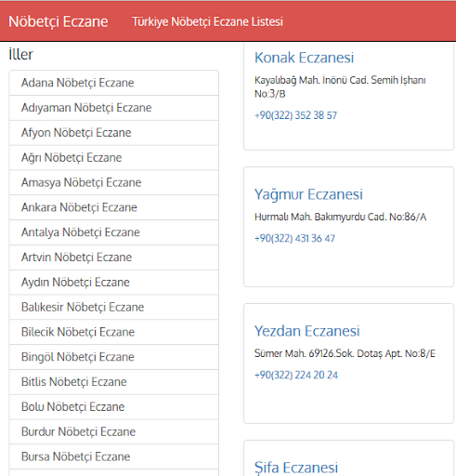Call Konak Eczanesi phone number
The height and width of the screenshot is (476, 456).
pyautogui.click(x=295, y=115)
